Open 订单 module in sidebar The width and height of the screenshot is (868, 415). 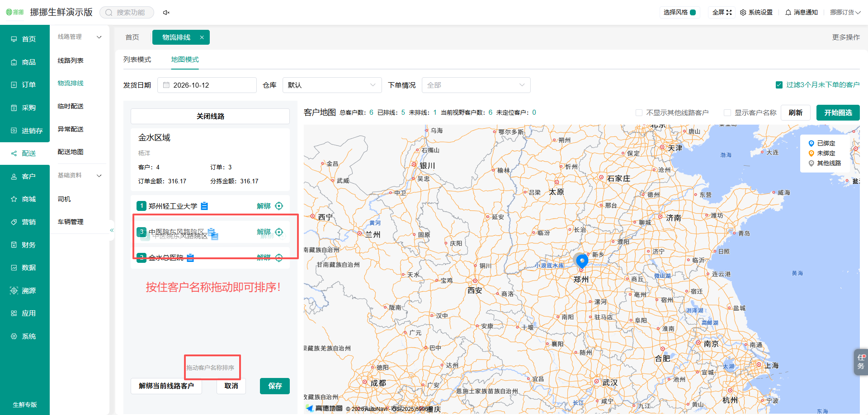[25, 84]
